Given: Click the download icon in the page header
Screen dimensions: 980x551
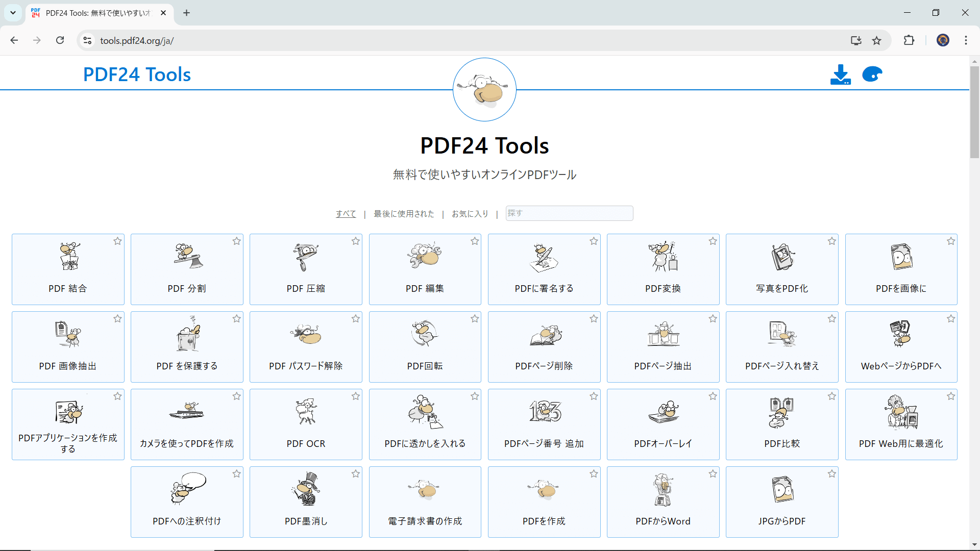Looking at the screenshot, I should click(840, 74).
